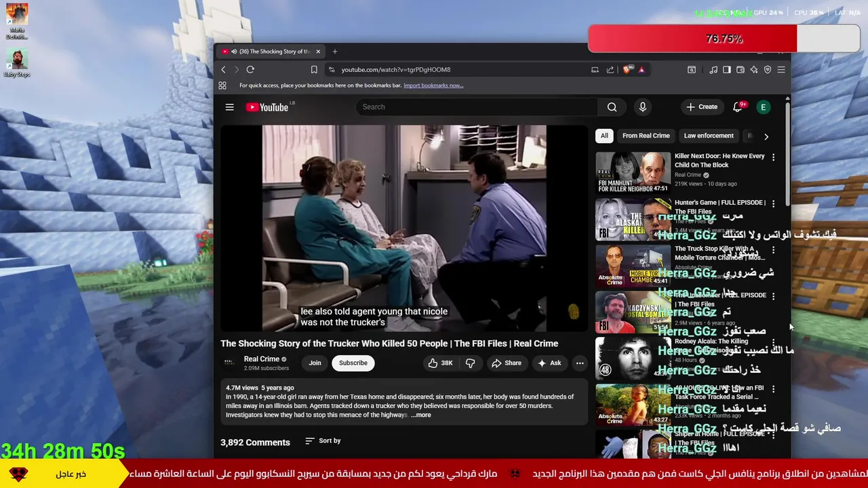This screenshot has height=488, width=868.
Task: Select the From Real Crime chip
Action: [x=646, y=136]
